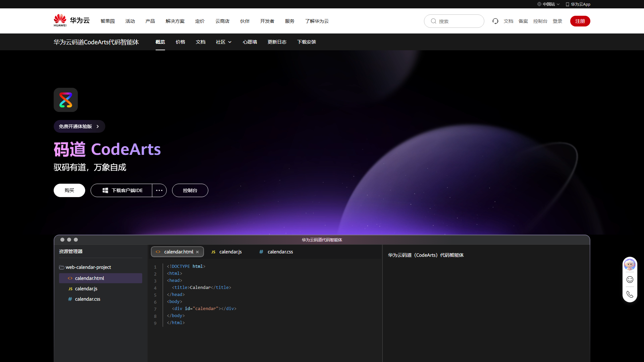Click the phone contact icon
The width and height of the screenshot is (644, 362).
[x=630, y=294]
